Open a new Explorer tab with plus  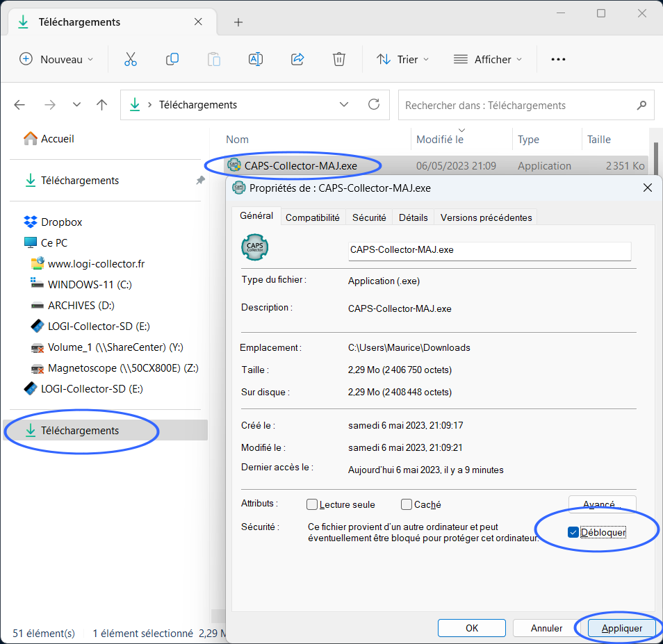click(238, 22)
